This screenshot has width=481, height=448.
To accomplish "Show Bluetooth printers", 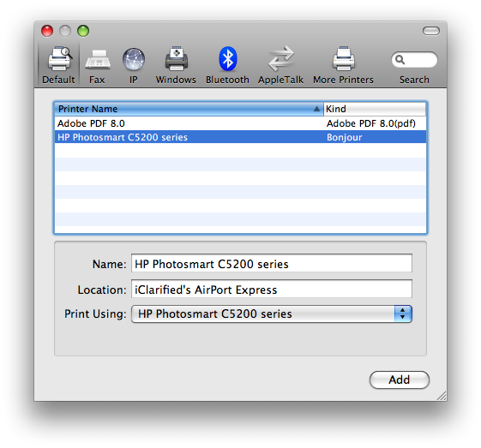I will point(227,65).
